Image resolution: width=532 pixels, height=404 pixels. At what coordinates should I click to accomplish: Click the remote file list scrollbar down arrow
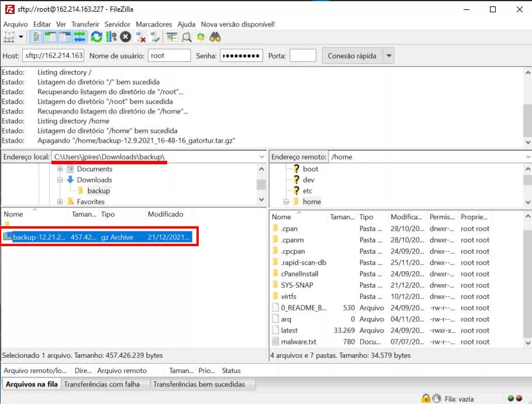[527, 343]
